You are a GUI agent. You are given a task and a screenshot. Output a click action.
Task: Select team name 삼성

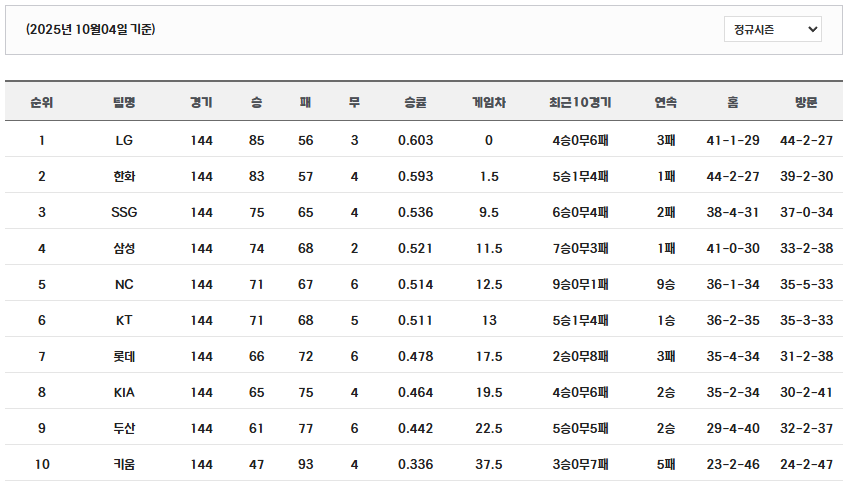coord(124,248)
